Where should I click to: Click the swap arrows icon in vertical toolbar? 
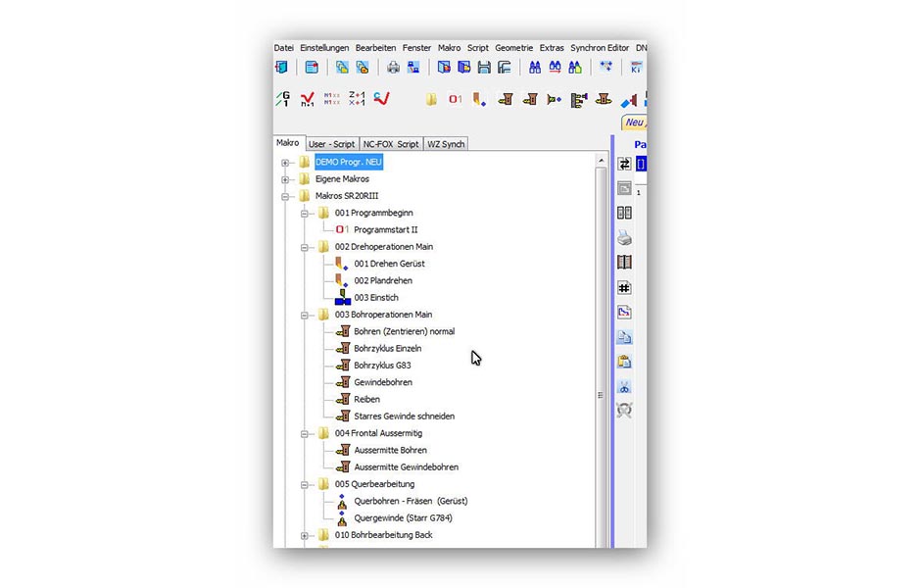(624, 164)
